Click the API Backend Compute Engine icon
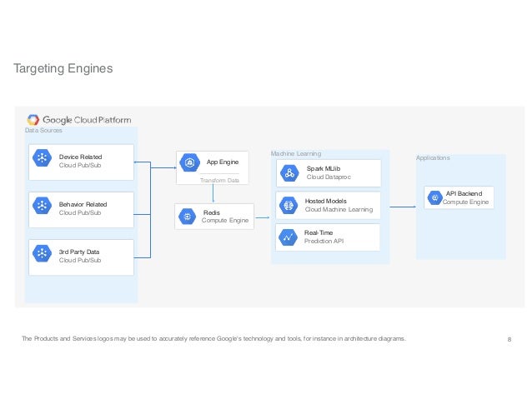 click(434, 197)
